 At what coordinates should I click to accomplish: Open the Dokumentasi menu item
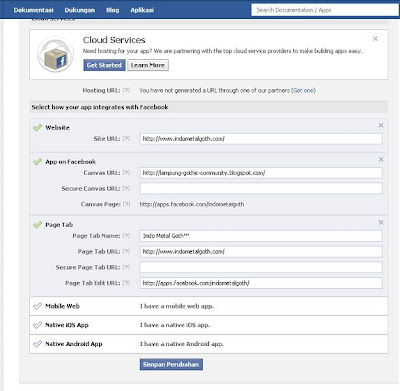click(x=33, y=10)
